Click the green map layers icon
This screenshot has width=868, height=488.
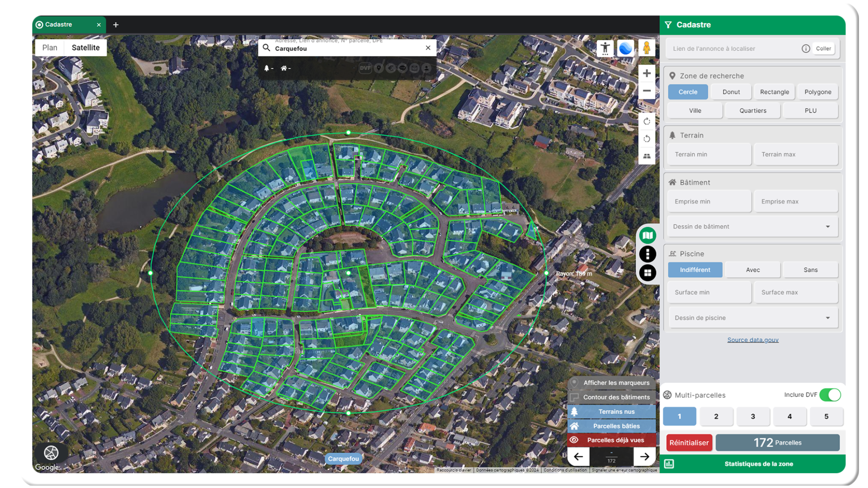pos(648,235)
